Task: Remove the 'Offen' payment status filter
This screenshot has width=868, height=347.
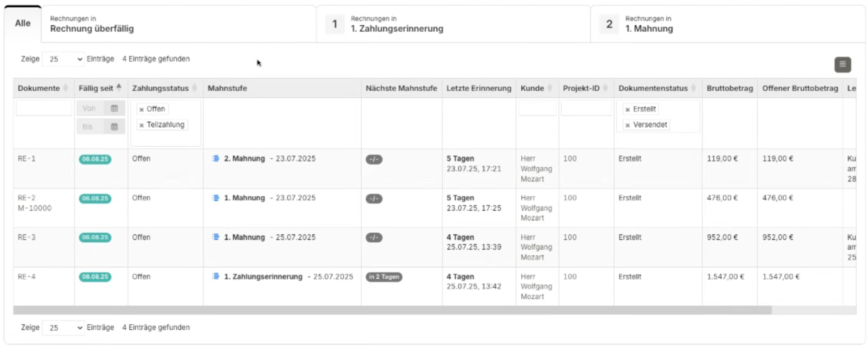Action: [x=141, y=109]
